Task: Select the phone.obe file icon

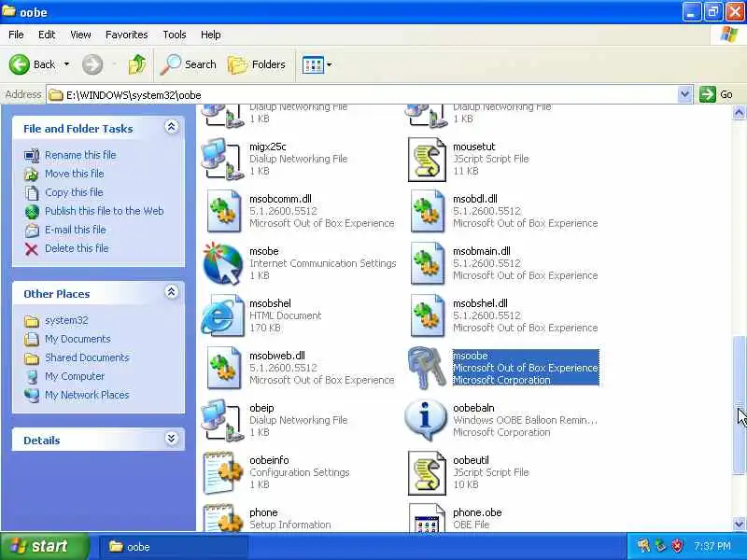Action: click(427, 518)
